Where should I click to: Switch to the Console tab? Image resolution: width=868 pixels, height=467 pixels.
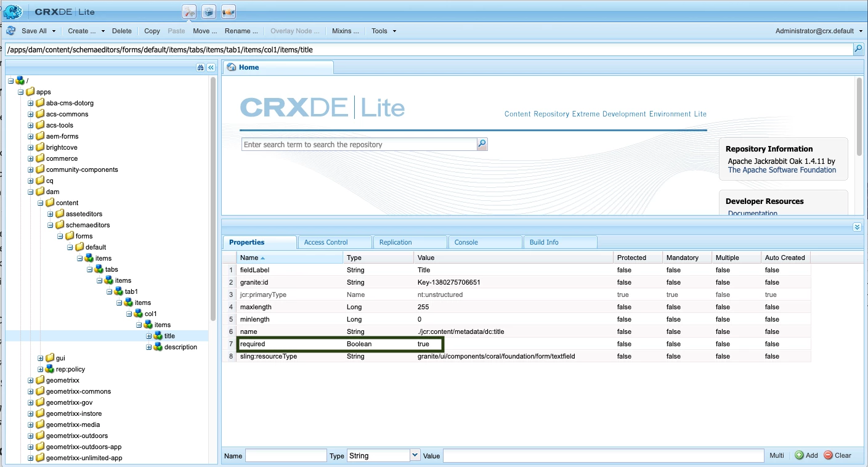pyautogui.click(x=485, y=242)
